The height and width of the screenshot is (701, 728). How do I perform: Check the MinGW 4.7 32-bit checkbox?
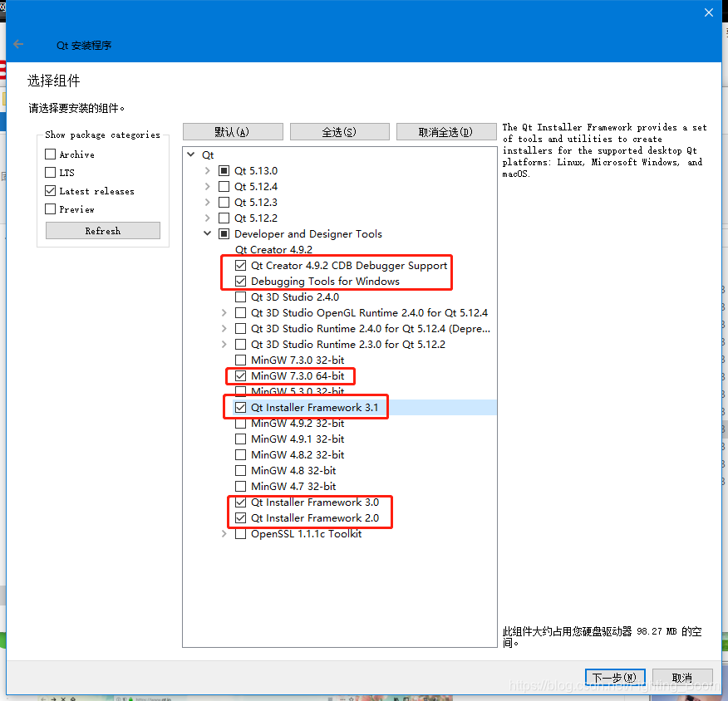point(240,486)
